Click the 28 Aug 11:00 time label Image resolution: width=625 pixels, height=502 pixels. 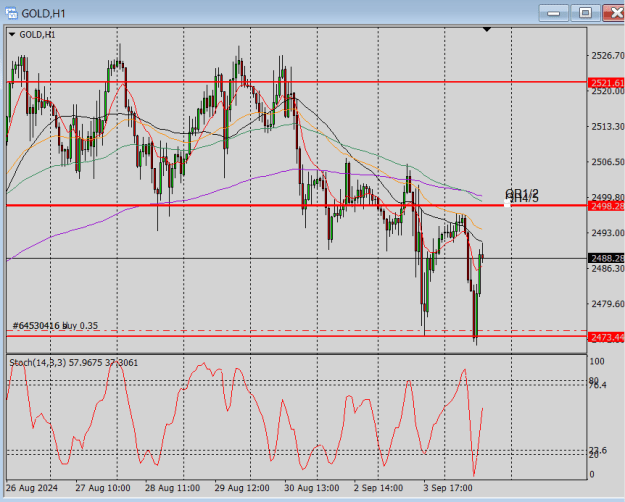[x=173, y=488]
